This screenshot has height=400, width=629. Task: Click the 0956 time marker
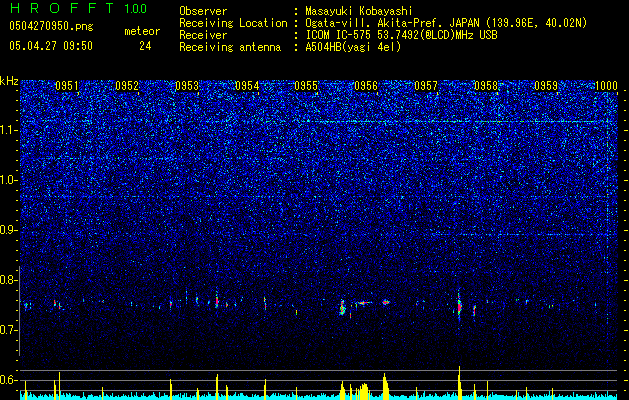tap(366, 86)
